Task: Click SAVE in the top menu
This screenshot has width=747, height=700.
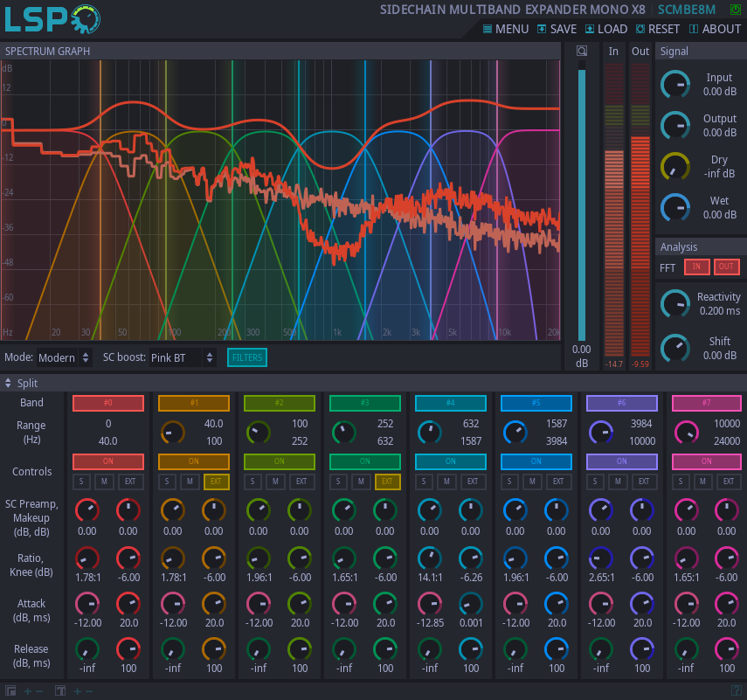Action: 557,29
